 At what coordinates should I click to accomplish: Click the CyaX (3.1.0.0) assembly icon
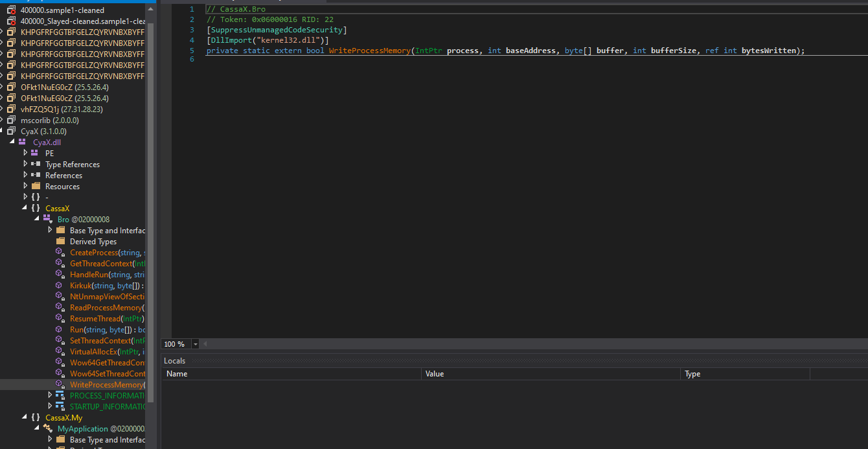[11, 132]
